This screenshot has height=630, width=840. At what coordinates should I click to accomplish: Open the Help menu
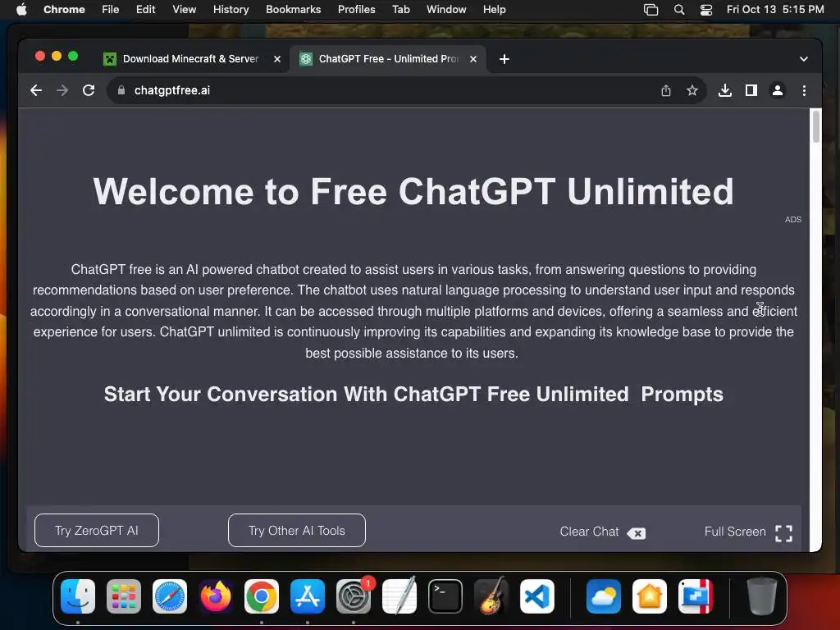[x=494, y=10]
